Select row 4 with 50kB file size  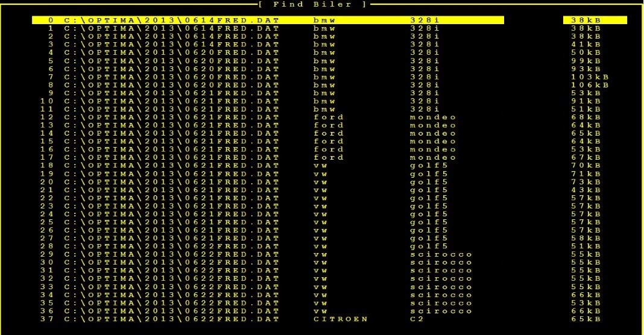[x=268, y=52]
